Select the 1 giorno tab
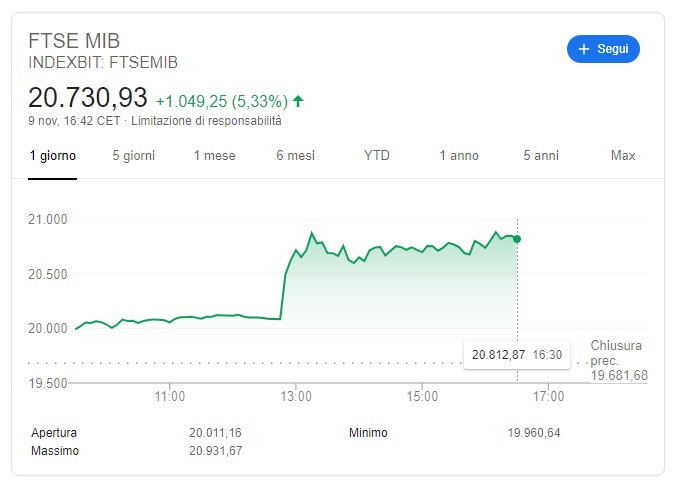 click(53, 156)
